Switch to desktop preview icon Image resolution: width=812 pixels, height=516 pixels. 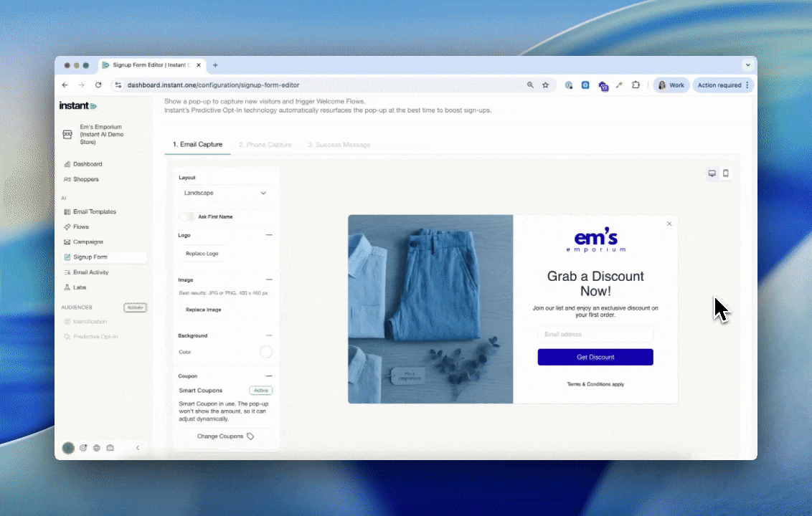pos(712,173)
